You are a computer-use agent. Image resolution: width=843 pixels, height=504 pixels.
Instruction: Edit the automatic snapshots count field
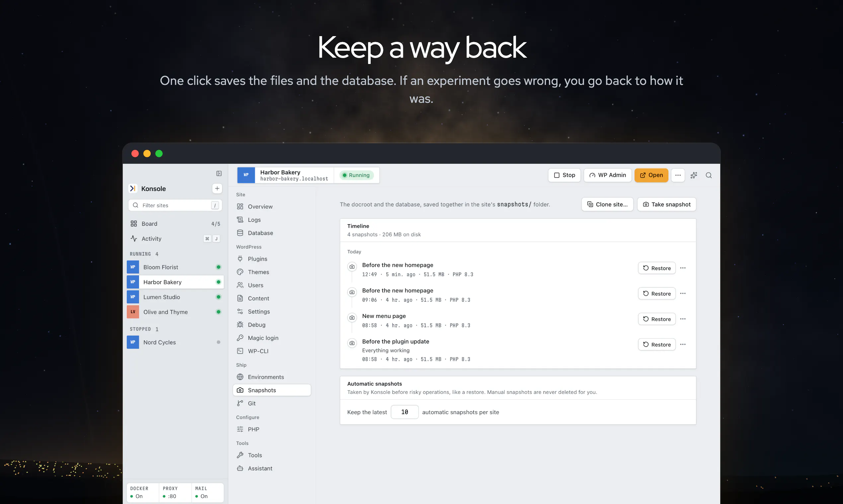[405, 412]
